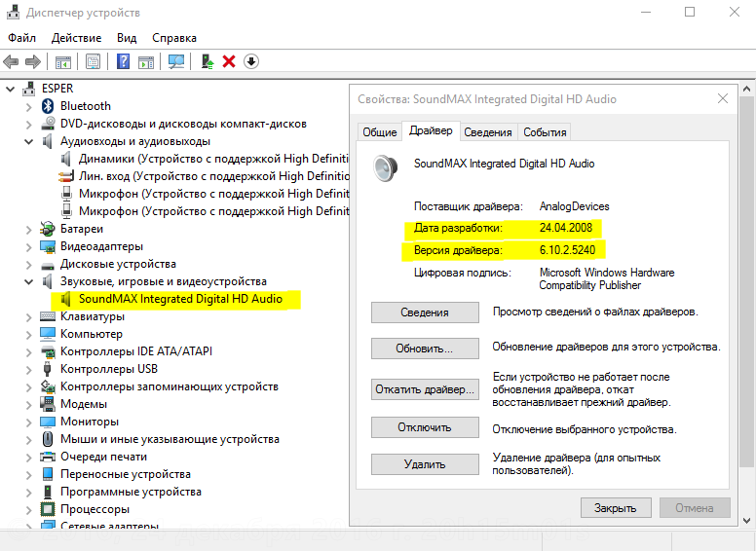Switch to the Сведения tab

tap(487, 132)
